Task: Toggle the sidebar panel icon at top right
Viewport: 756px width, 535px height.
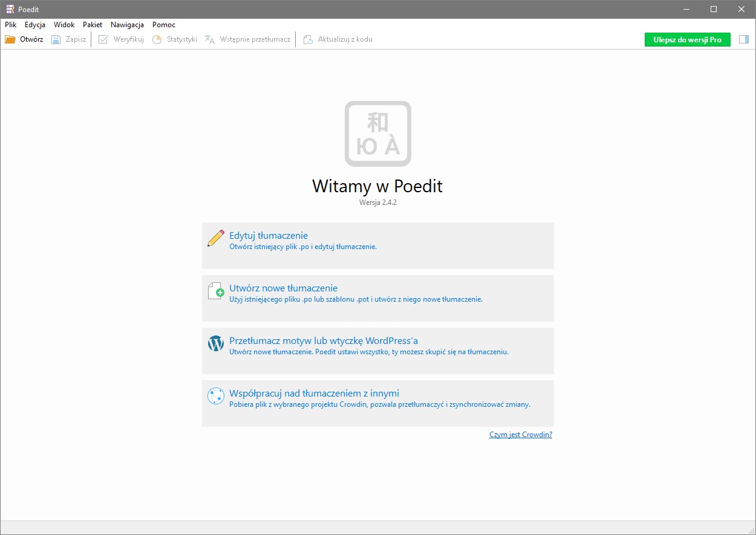Action: (x=744, y=39)
